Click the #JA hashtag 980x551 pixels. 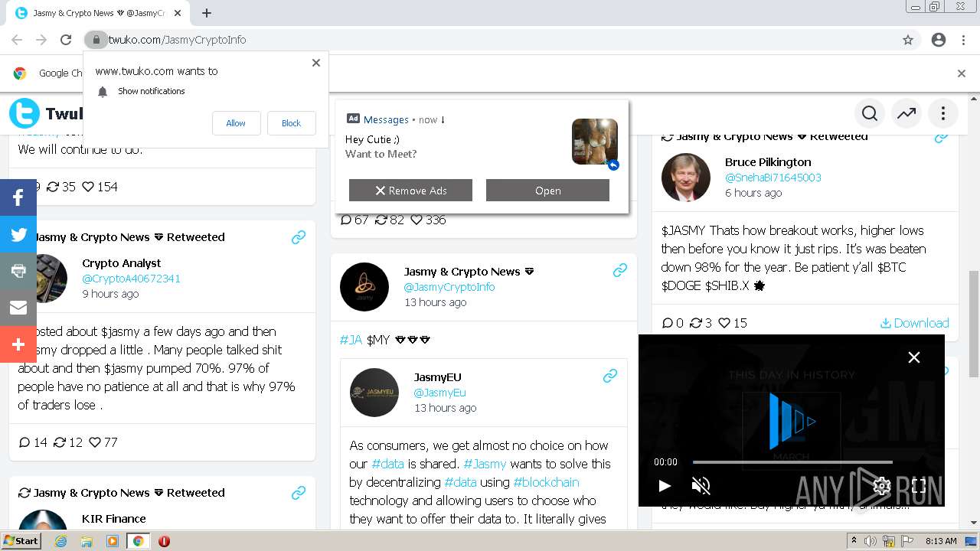coord(351,340)
